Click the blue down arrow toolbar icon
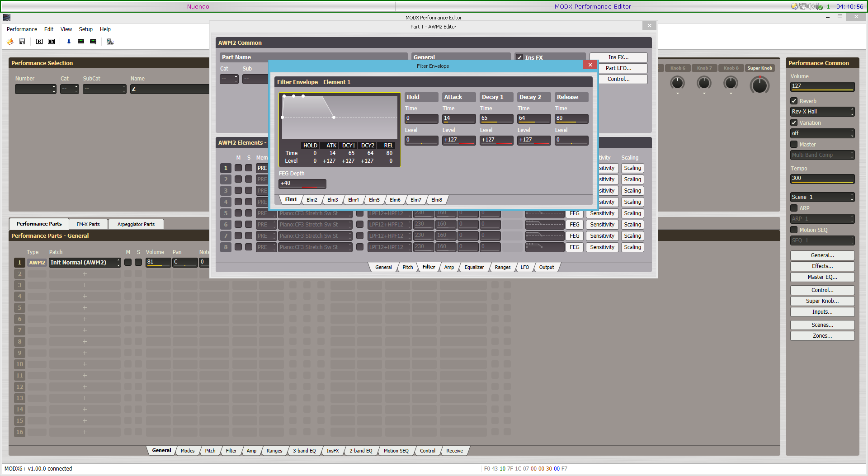The width and height of the screenshot is (868, 476). 69,42
